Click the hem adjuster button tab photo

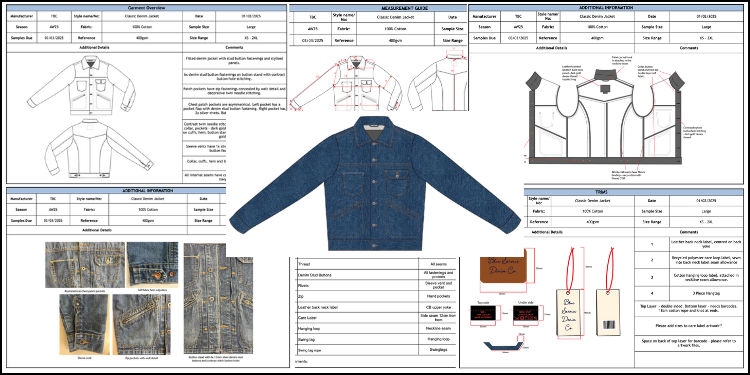[x=152, y=265]
